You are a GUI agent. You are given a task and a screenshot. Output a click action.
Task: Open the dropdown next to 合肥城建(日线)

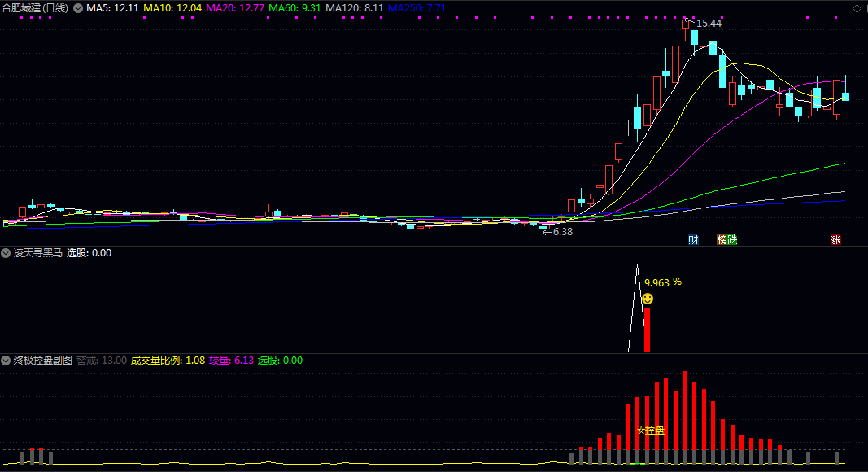coord(78,8)
